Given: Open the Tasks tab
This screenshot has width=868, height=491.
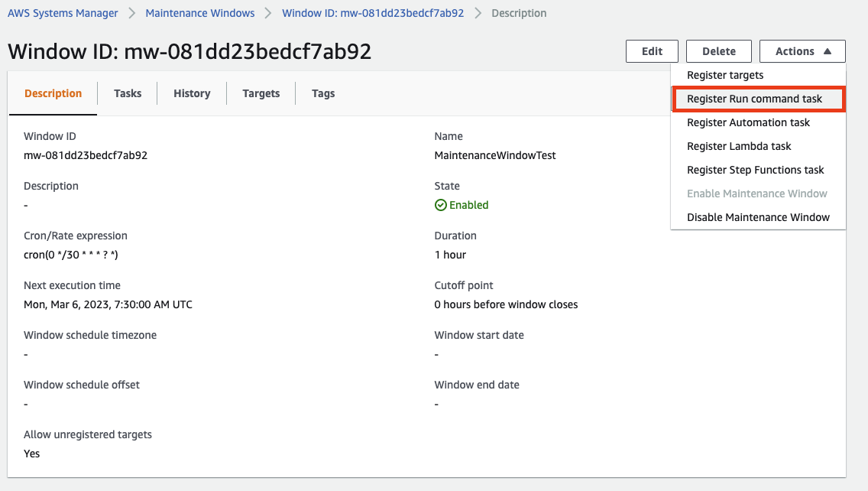Looking at the screenshot, I should [128, 93].
